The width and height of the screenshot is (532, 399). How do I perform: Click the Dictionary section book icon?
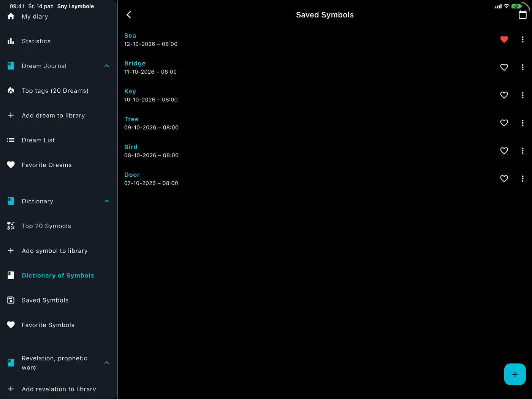click(x=11, y=201)
